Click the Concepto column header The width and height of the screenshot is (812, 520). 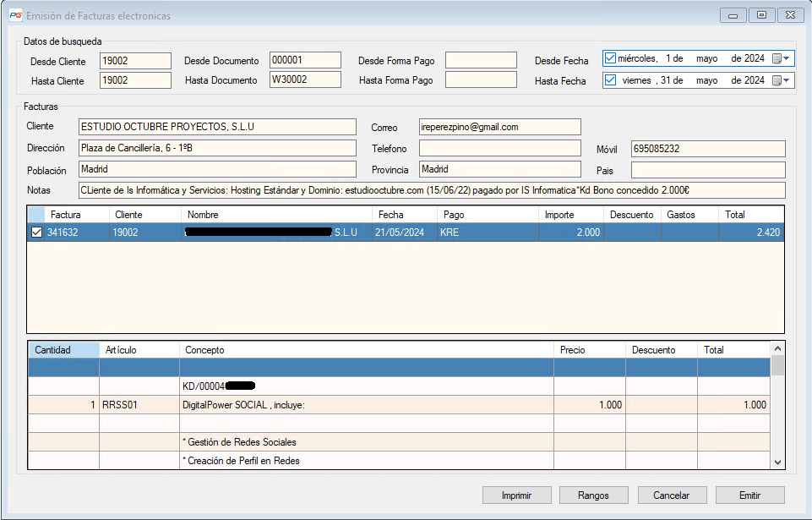coord(367,350)
